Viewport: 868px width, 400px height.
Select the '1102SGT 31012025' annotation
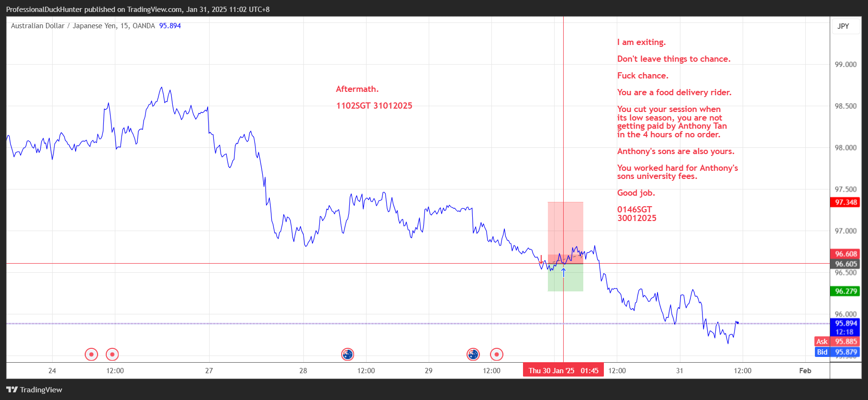coord(374,106)
